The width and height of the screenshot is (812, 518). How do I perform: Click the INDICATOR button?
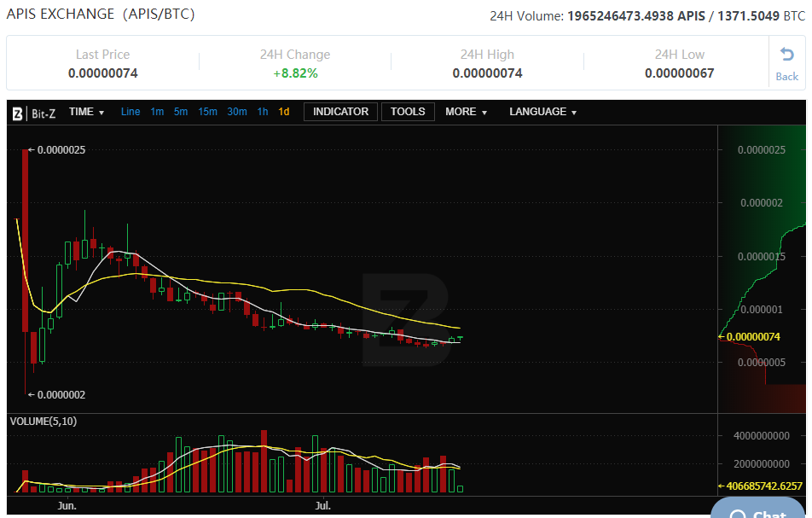(340, 112)
